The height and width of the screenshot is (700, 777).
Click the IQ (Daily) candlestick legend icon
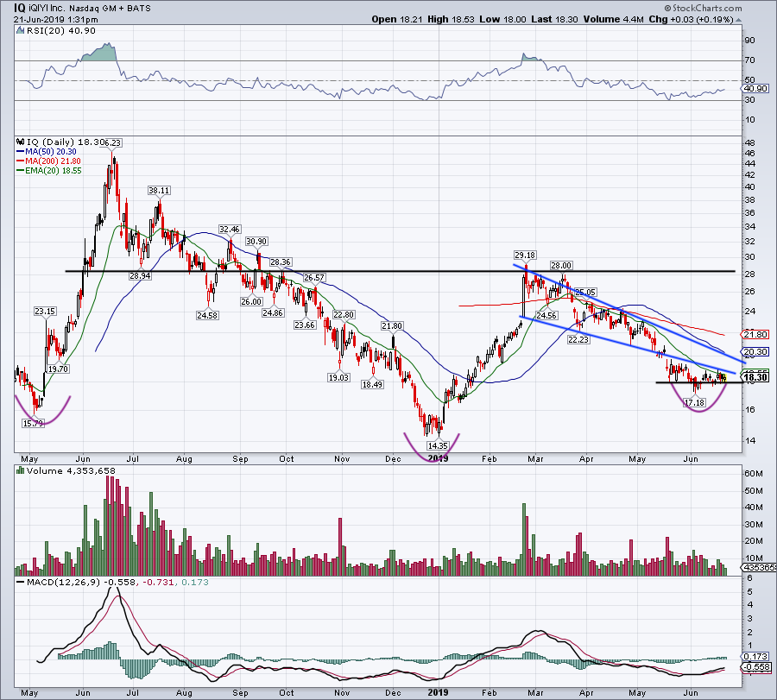tap(21, 142)
